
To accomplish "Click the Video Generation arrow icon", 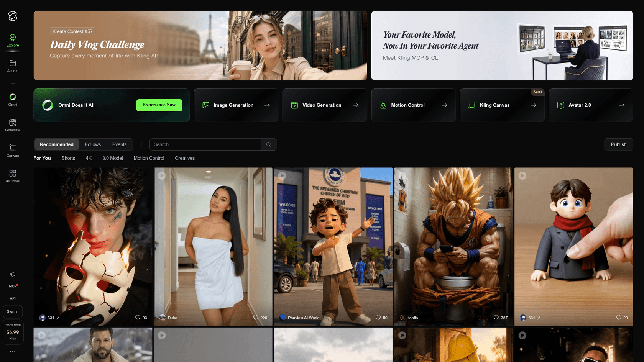I will tap(356, 105).
